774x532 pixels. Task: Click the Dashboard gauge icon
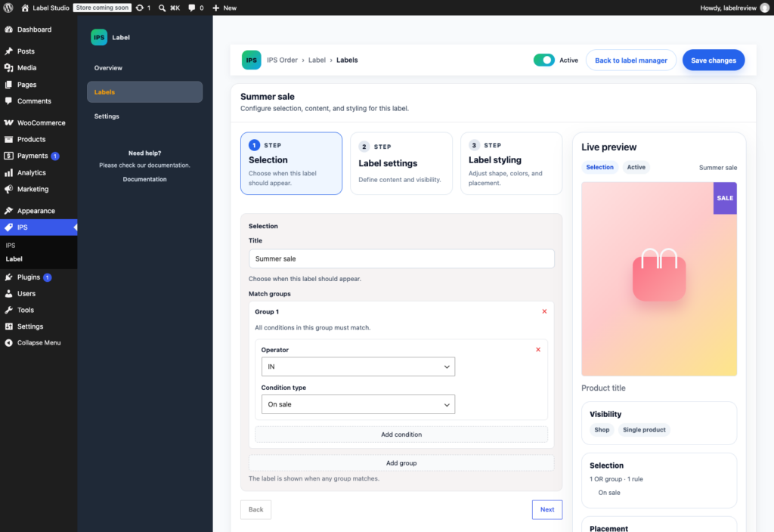click(x=8, y=29)
